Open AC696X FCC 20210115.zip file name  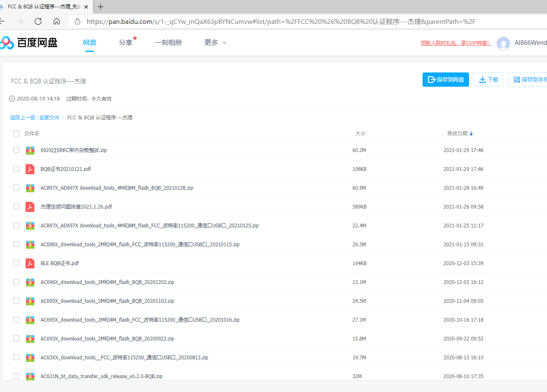[x=140, y=245]
